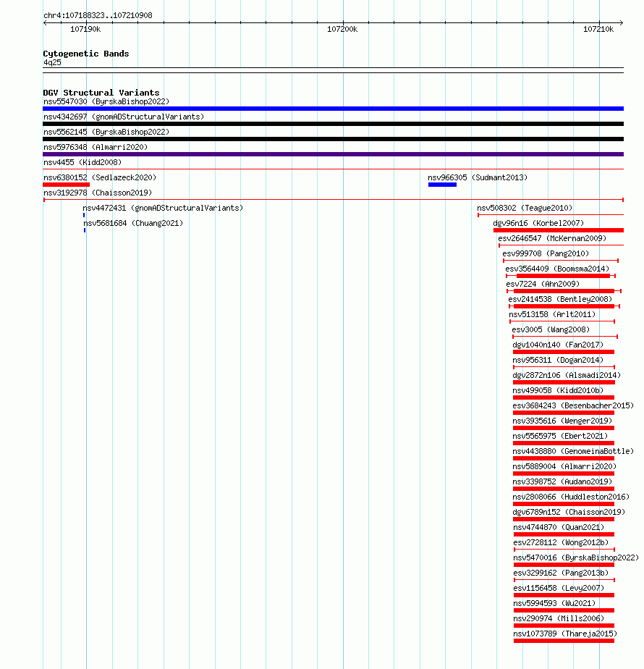Open the nsv4342697 (gnomADStructuralVariants) label

(124, 117)
